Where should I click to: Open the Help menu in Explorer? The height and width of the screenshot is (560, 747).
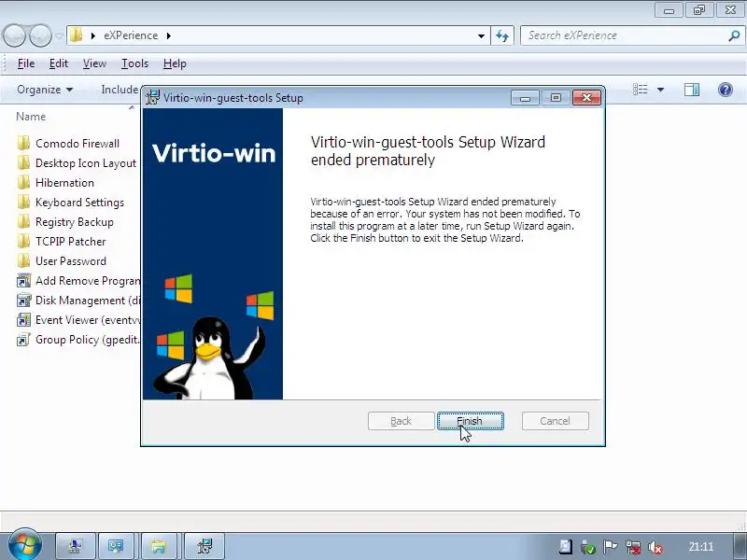[175, 63]
